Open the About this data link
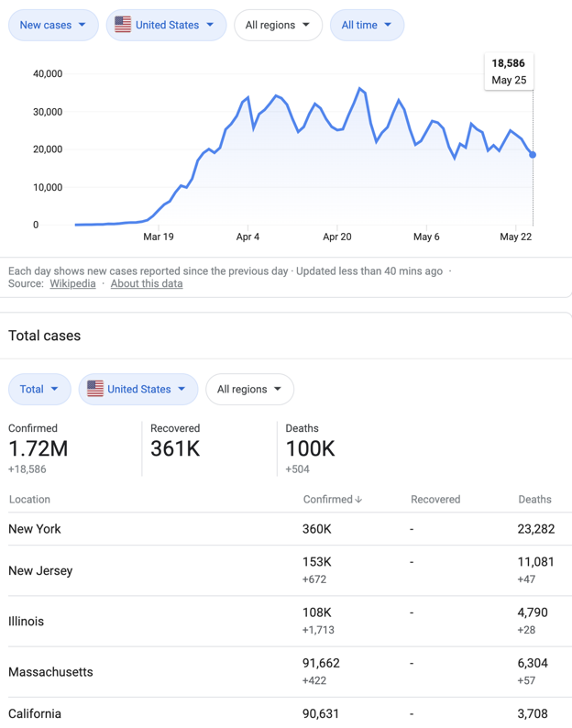 tap(147, 284)
